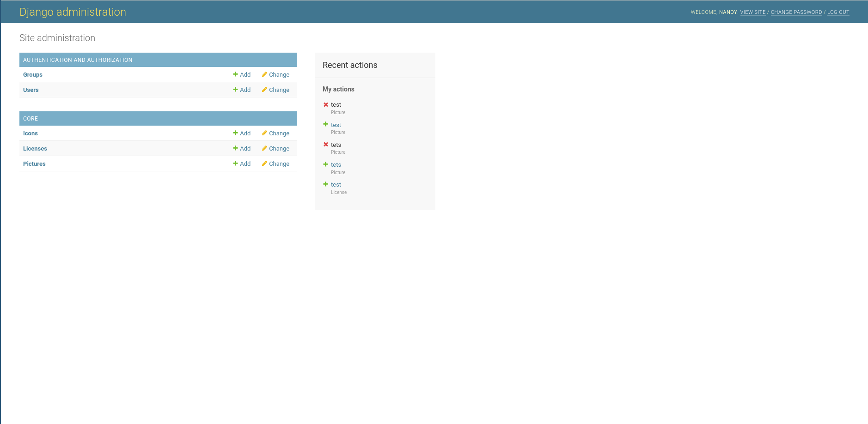Click the green plus beside the 'test' License action
The width and height of the screenshot is (868, 424).
[325, 184]
